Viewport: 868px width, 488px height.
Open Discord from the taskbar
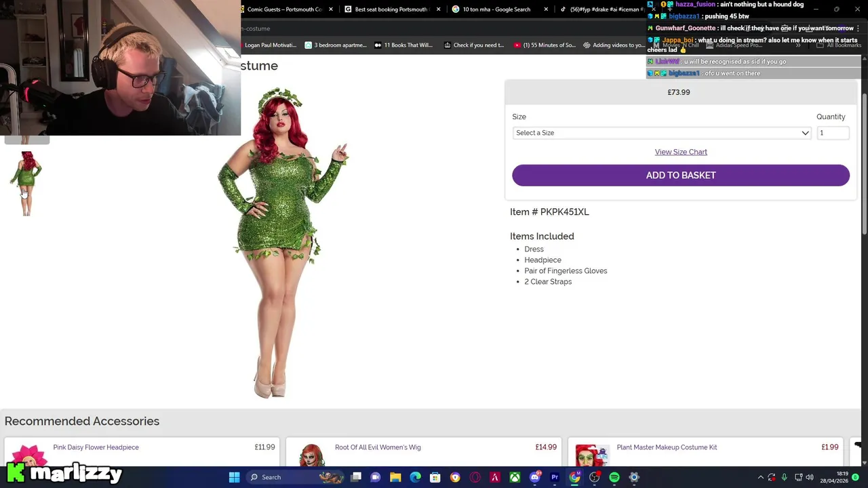535,477
